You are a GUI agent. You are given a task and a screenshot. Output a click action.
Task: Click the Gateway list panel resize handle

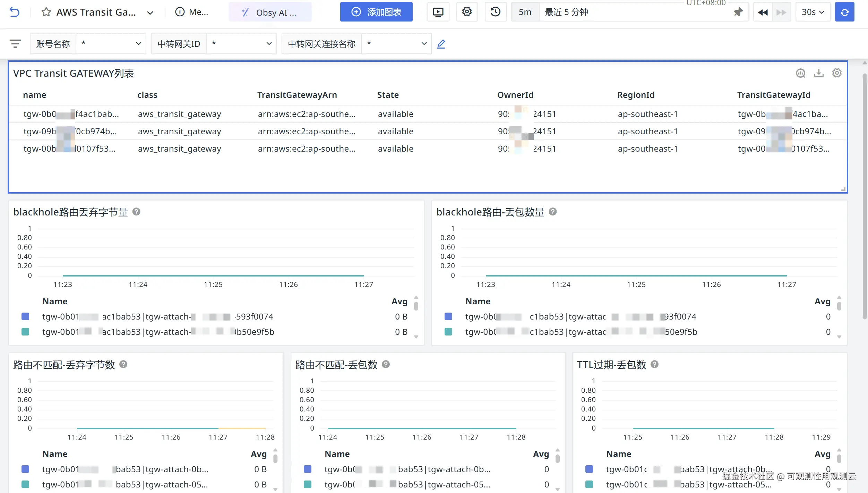[843, 189]
